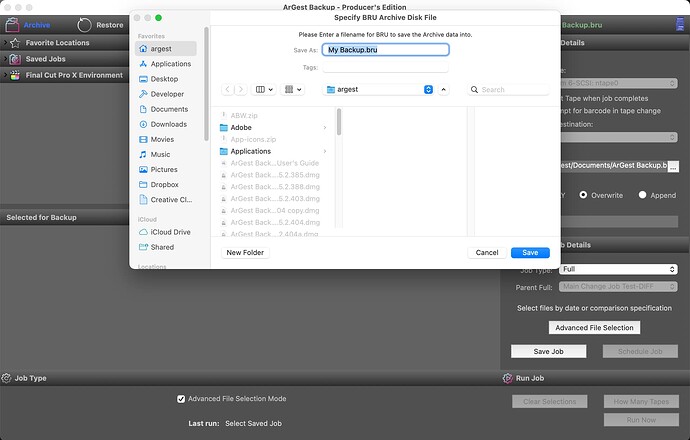Click the ellipsis browse button by path

pos(673,166)
